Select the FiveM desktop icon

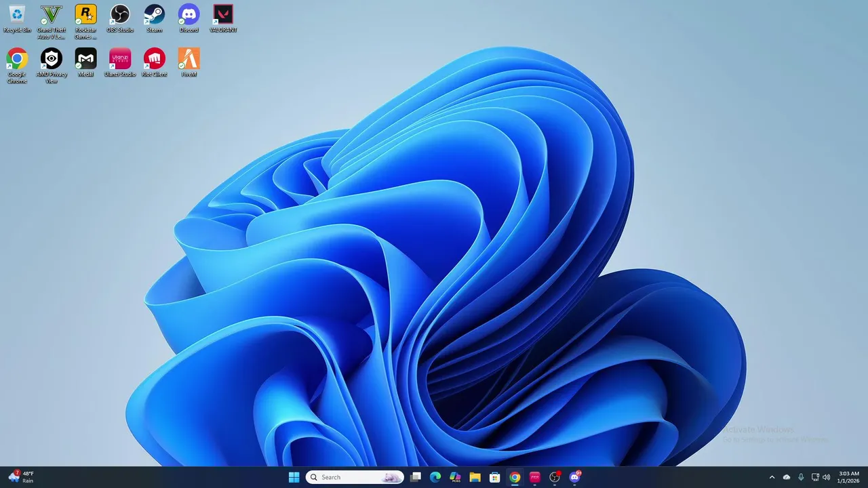(x=189, y=63)
